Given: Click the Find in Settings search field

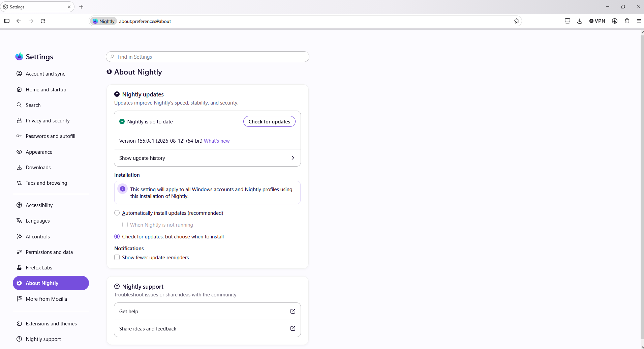Looking at the screenshot, I should 207,57.
